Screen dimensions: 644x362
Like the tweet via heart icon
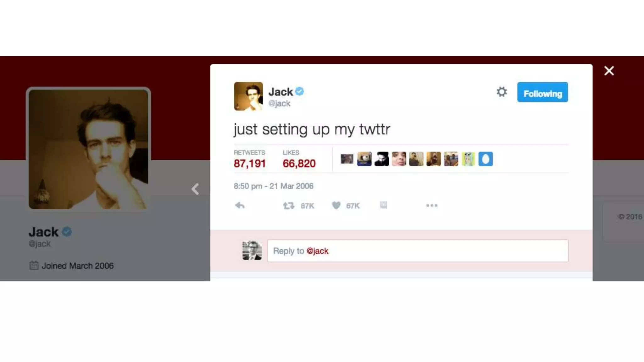coord(336,206)
